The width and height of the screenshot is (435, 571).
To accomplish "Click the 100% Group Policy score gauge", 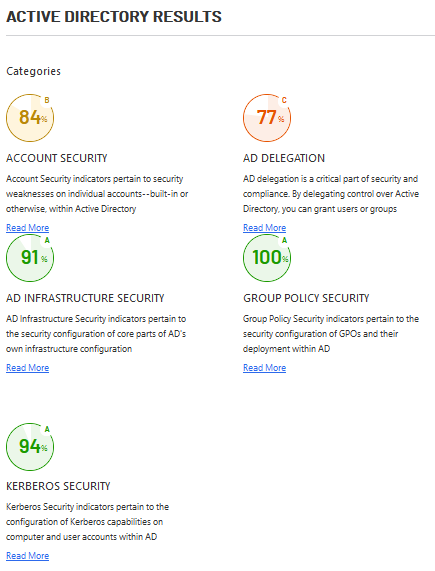I will click(267, 258).
